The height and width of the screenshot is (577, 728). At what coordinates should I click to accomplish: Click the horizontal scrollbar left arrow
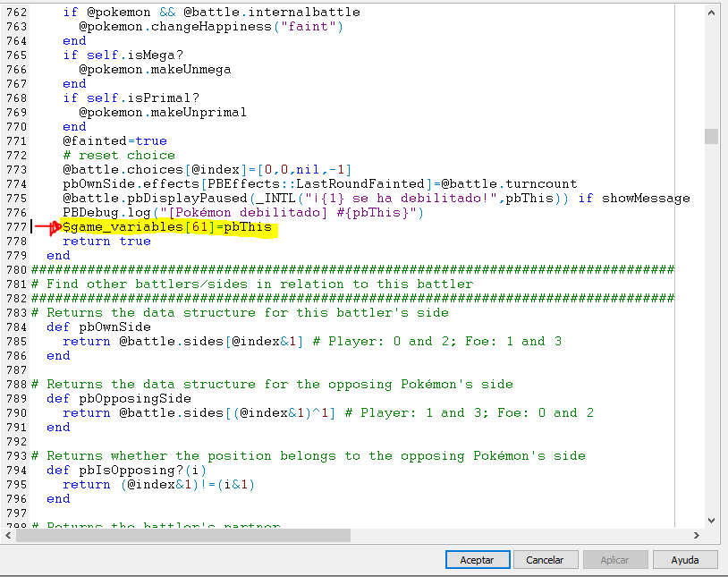point(7,535)
